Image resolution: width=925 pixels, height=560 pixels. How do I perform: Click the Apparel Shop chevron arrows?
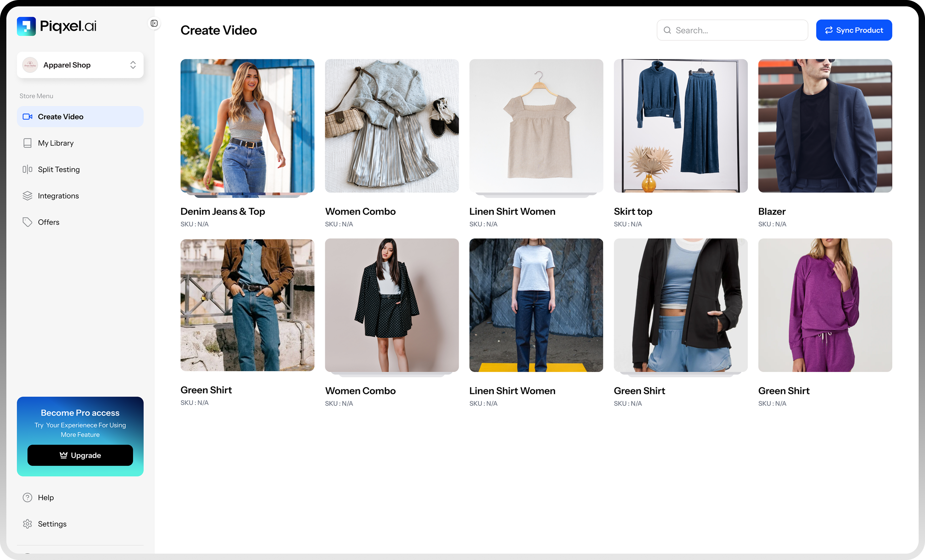click(133, 65)
